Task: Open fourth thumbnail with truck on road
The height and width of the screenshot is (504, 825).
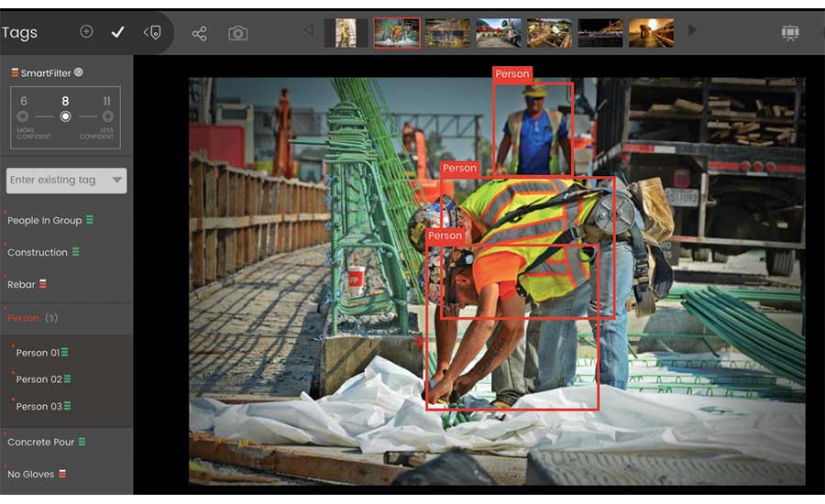Action: [499, 33]
